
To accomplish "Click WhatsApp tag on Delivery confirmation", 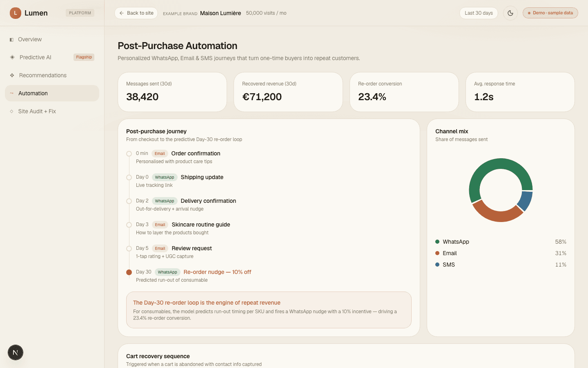I will [x=165, y=201].
